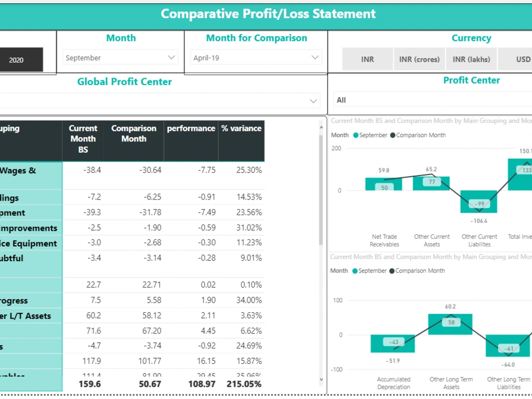Select the 2020 year slicer
The width and height of the screenshot is (532, 399).
21,60
